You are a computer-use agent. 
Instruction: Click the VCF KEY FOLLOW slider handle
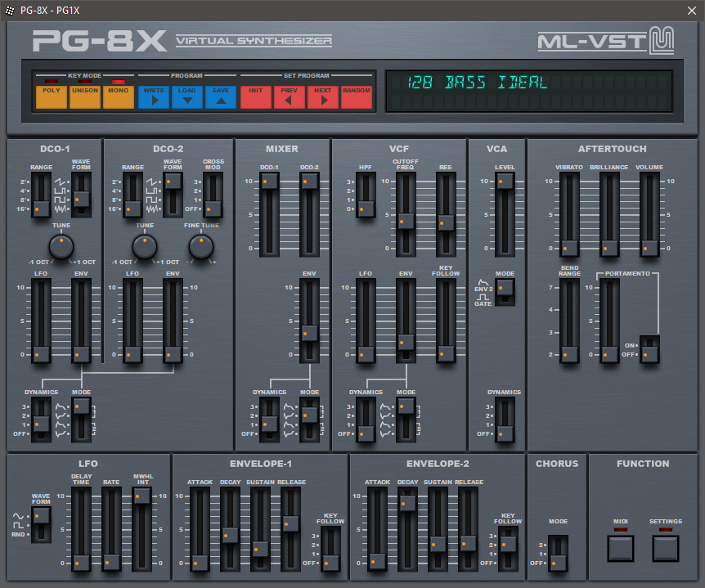pos(446,354)
